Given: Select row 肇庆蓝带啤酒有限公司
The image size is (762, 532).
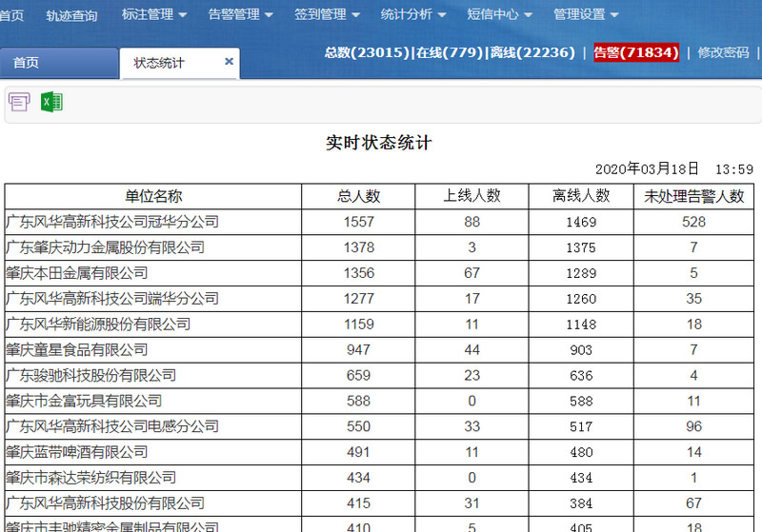Looking at the screenshot, I should [379, 452].
